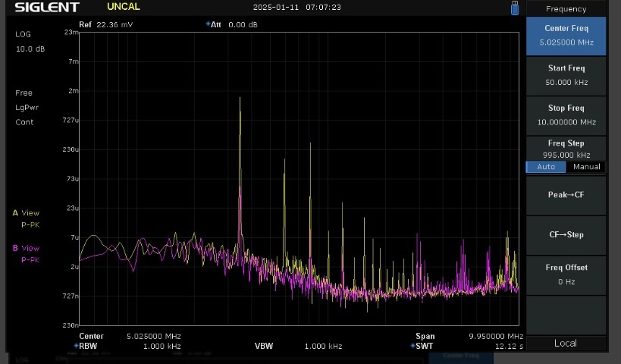Click the USB storage icon in status bar
The image size is (621, 364).
pos(515,8)
